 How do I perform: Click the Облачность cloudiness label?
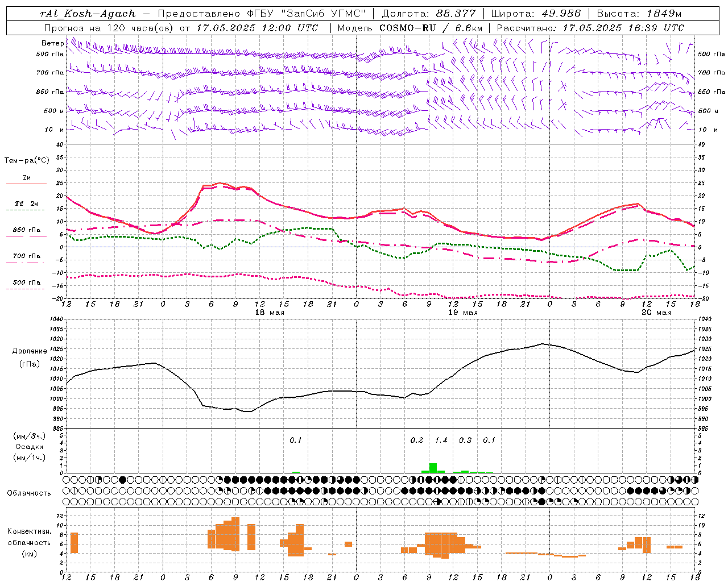29,493
